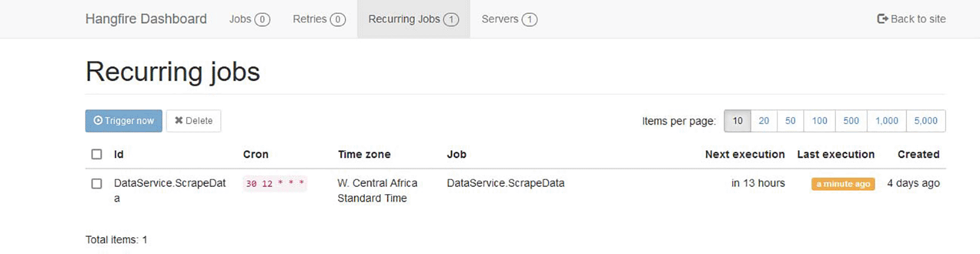This screenshot has width=980, height=254.
Task: Check the DataService.ScrapeData row checkbox
Action: point(97,183)
